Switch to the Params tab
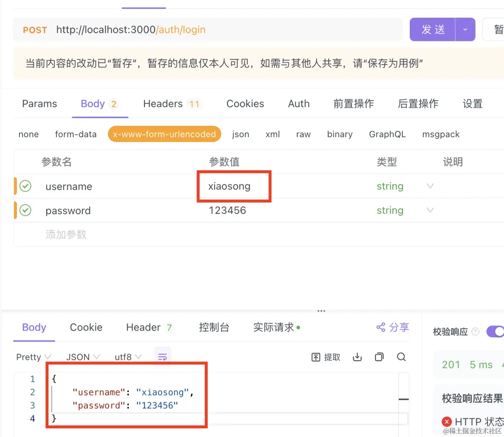 click(40, 104)
